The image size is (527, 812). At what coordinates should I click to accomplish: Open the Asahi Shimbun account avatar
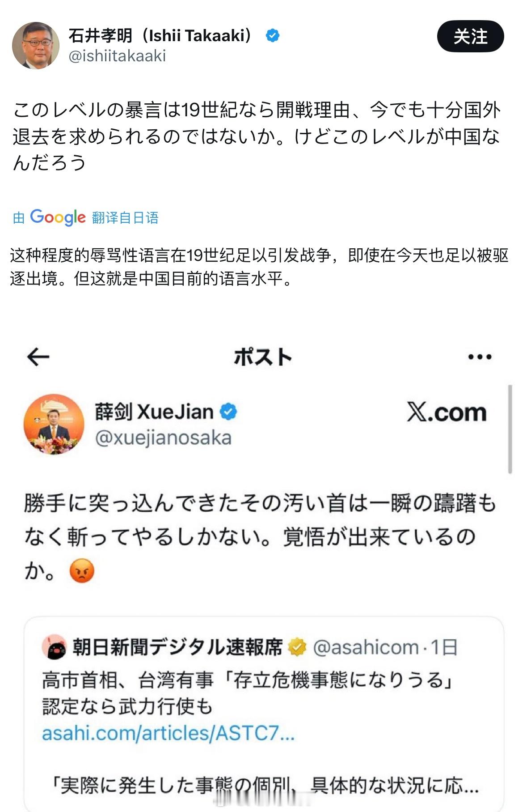(54, 647)
